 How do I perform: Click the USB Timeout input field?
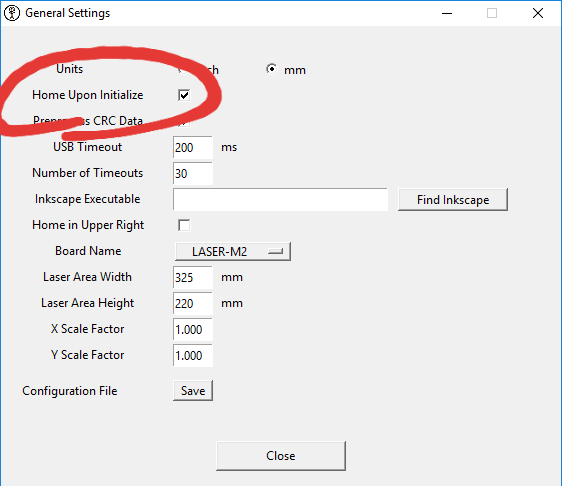pyautogui.click(x=193, y=147)
